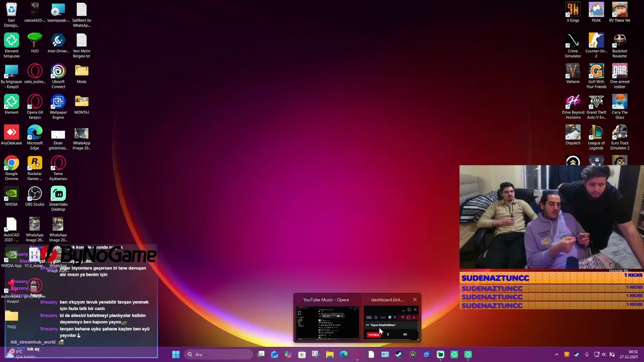Viewport: 644px width, 362px height.
Task: Switch to the Streamlabs taskbar app
Action: click(440, 354)
